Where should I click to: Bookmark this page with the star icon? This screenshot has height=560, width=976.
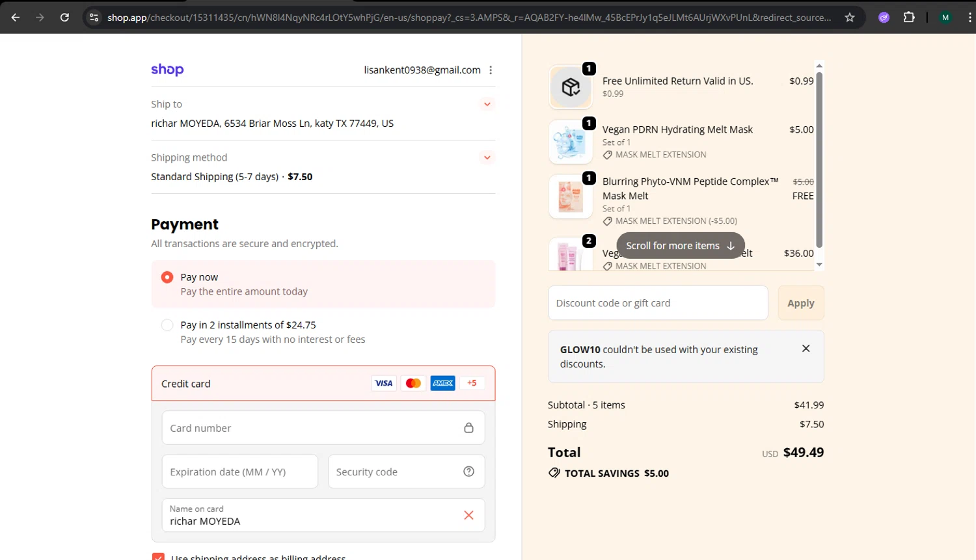coord(849,18)
